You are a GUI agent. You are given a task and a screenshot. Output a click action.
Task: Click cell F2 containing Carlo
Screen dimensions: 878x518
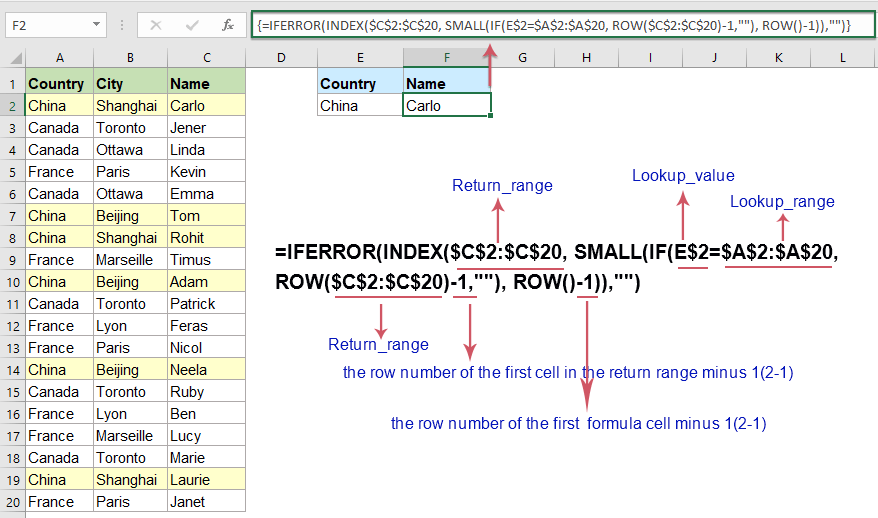446,105
